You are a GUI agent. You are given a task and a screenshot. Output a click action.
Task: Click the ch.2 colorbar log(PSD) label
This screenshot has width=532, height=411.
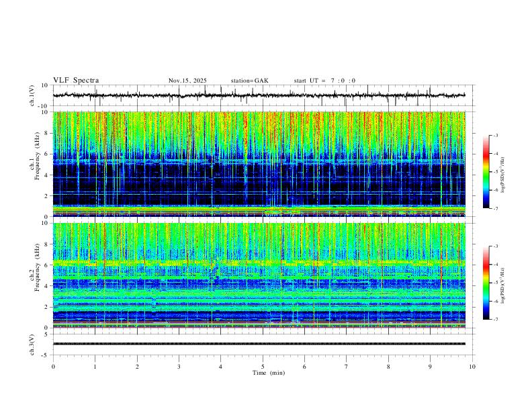coord(503,286)
